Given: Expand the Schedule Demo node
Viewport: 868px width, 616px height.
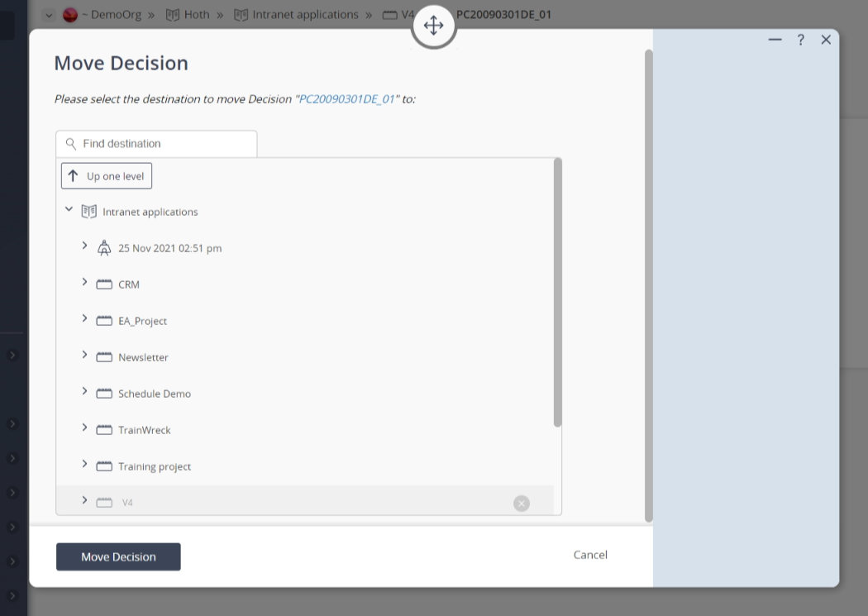Looking at the screenshot, I should [x=84, y=391].
